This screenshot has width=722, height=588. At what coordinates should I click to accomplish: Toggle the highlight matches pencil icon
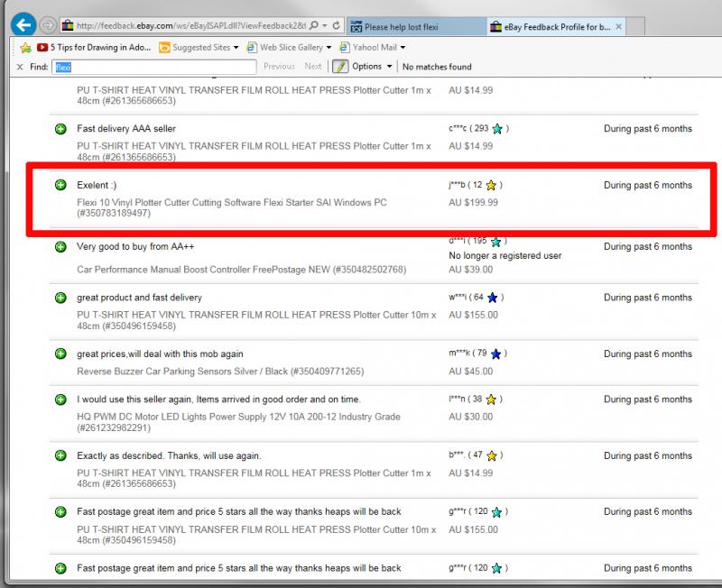pos(340,67)
